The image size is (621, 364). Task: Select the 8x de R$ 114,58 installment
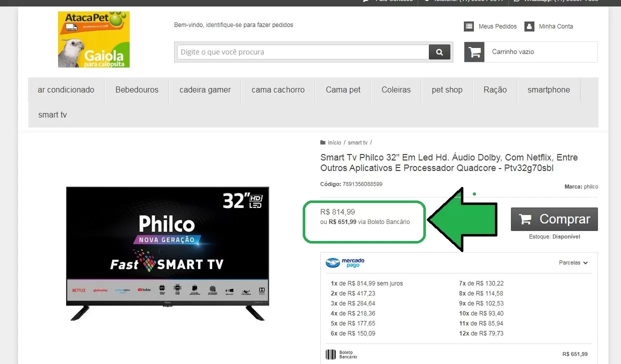click(x=481, y=293)
